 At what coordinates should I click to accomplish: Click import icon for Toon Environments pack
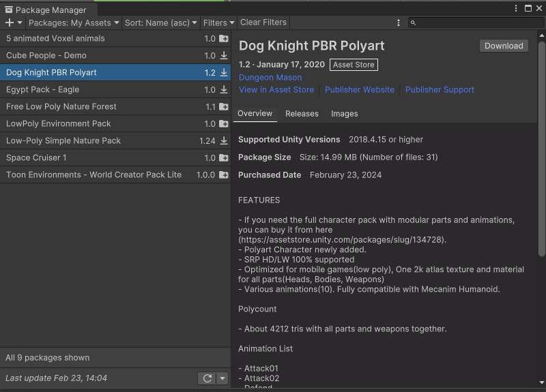[224, 175]
